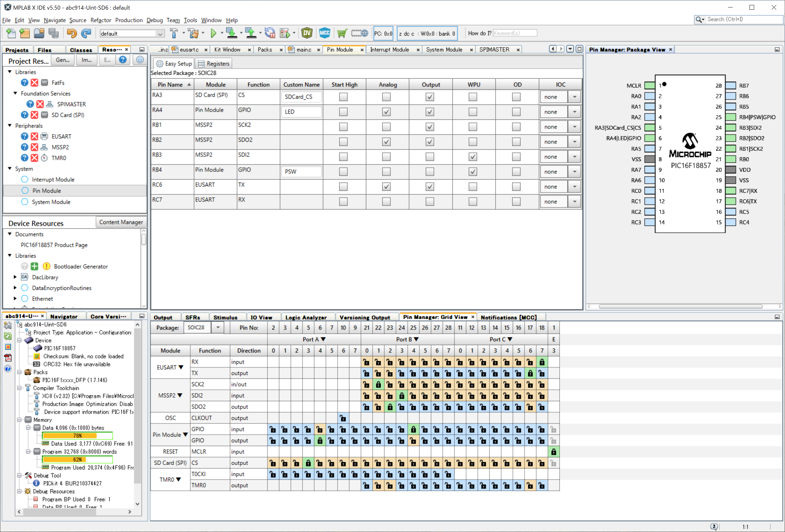The width and height of the screenshot is (785, 532).
Task: Collapse the Foundation Services tree node
Action: (x=15, y=93)
